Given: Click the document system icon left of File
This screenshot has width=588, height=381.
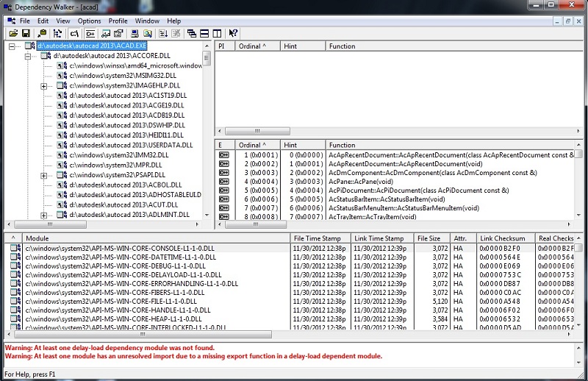Looking at the screenshot, I should [x=11, y=21].
